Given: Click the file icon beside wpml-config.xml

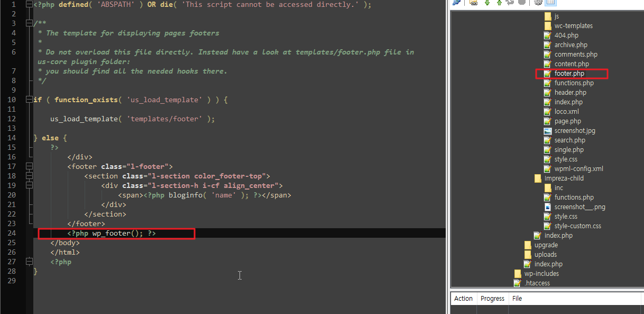Looking at the screenshot, I should [548, 168].
